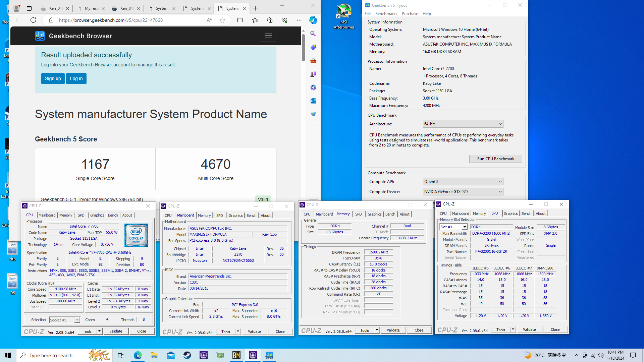Open Socket #1 selection dropdown in CPU-Z

point(64,320)
